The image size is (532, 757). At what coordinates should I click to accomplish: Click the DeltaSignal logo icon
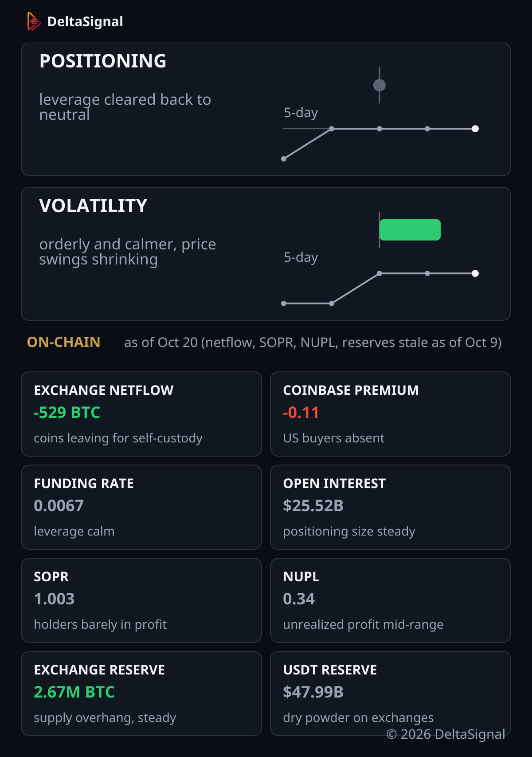34,21
